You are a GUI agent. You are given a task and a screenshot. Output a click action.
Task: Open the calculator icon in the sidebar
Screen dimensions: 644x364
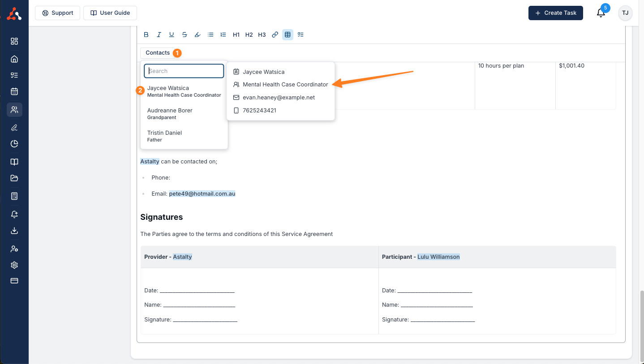click(x=14, y=196)
